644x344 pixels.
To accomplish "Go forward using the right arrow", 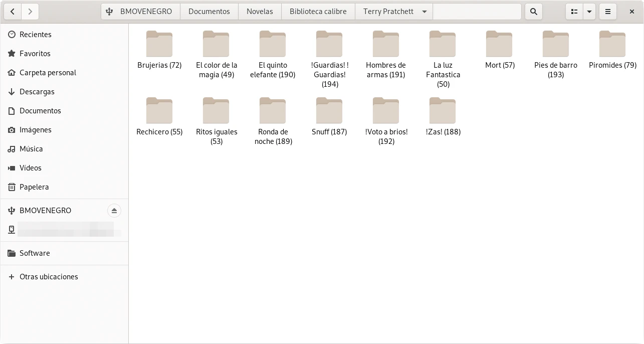I will click(30, 12).
